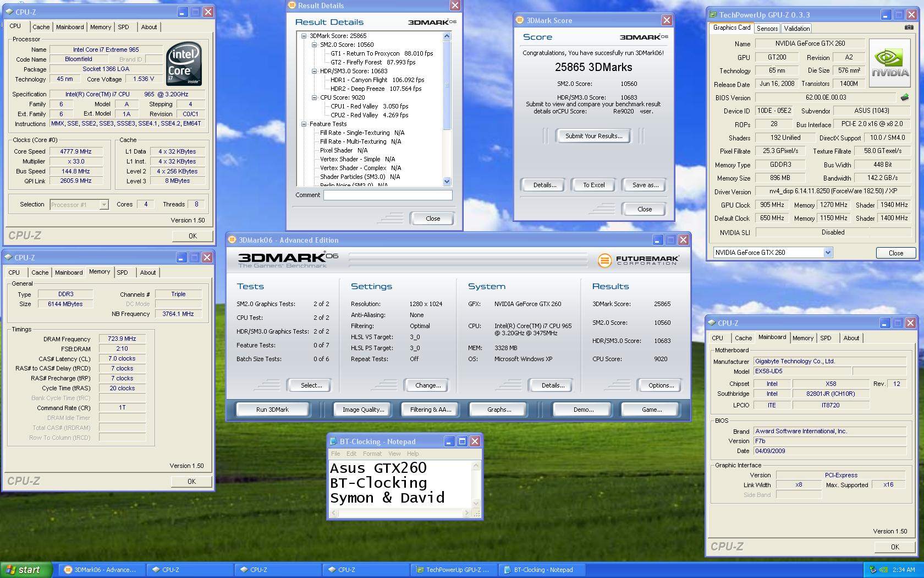Click the Intel Core i7 logo
924x578 pixels.
[x=184, y=63]
